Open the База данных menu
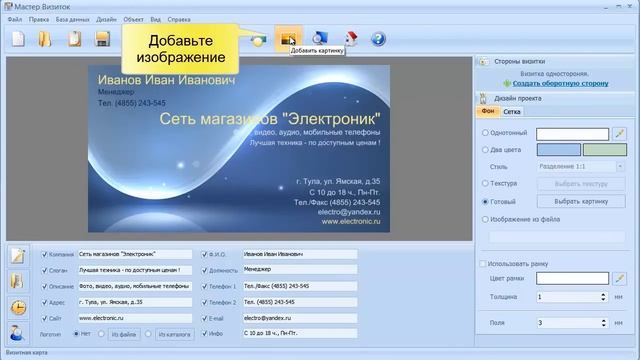Screen dimensions: 640x360 pyautogui.click(x=73, y=19)
